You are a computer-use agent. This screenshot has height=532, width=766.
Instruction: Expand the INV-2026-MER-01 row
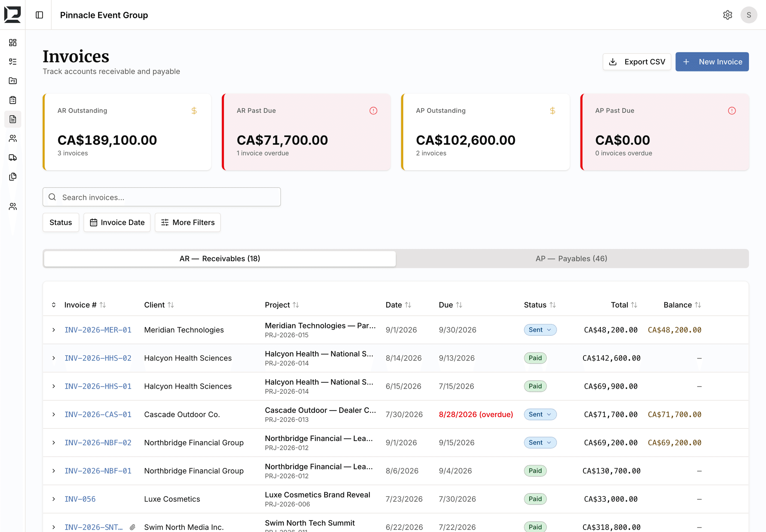54,330
